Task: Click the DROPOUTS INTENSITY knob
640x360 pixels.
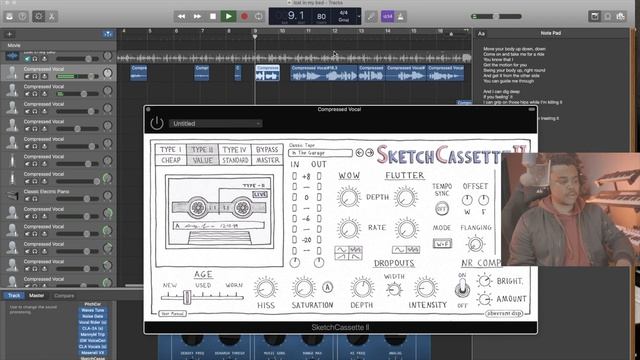Action: [x=426, y=288]
